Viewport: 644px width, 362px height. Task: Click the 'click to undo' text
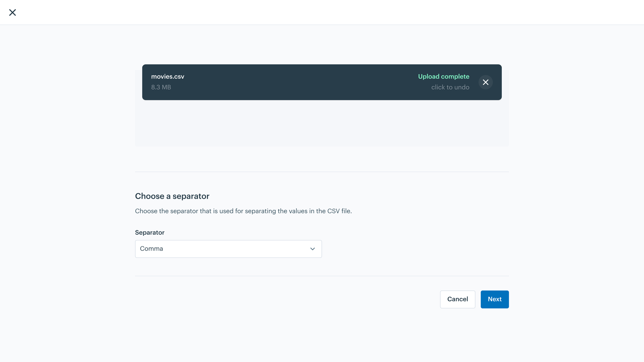[450, 87]
